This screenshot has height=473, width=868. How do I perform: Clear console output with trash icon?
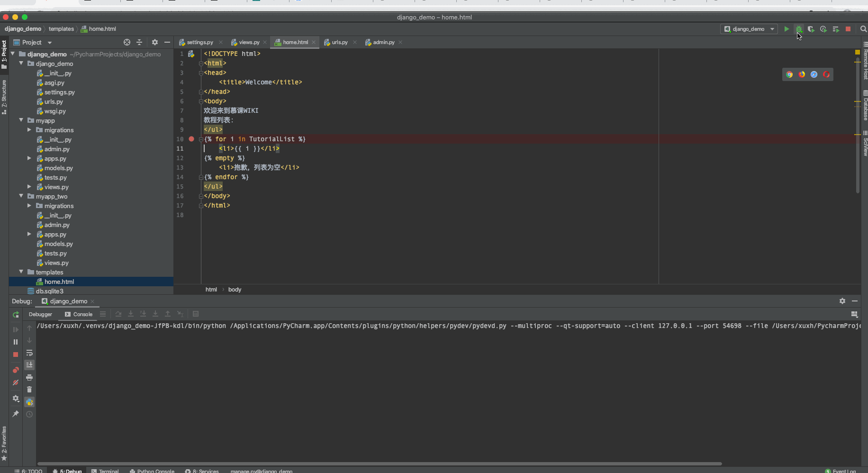pos(29,390)
